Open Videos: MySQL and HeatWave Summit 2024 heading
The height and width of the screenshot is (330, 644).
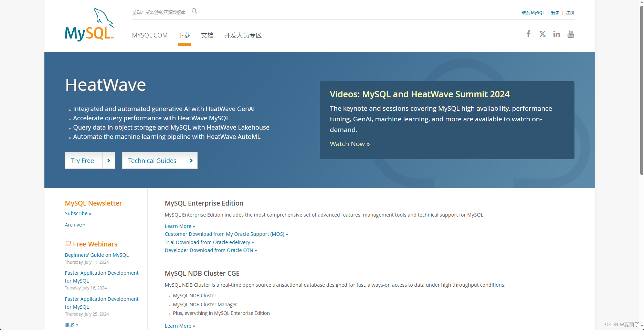point(420,94)
